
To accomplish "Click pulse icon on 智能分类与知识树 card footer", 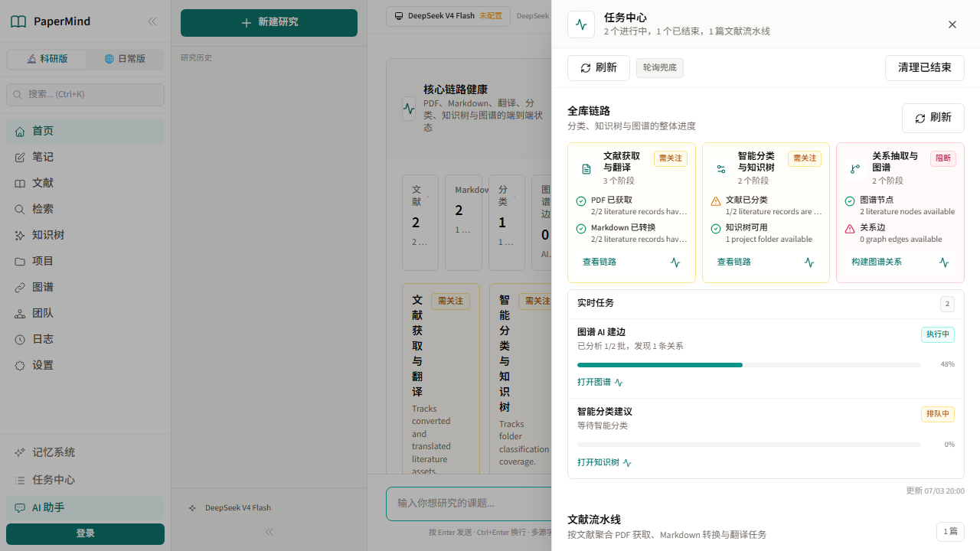I will pyautogui.click(x=809, y=262).
